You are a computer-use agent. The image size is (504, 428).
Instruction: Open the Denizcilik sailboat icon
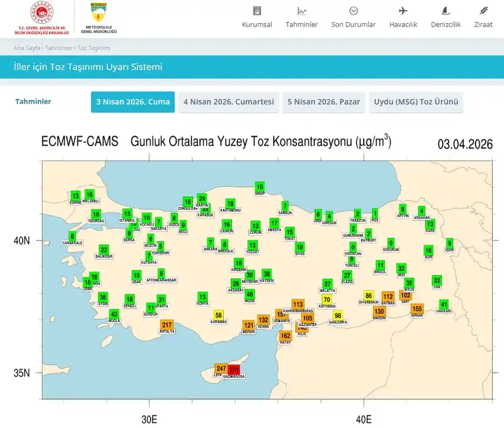(x=444, y=10)
